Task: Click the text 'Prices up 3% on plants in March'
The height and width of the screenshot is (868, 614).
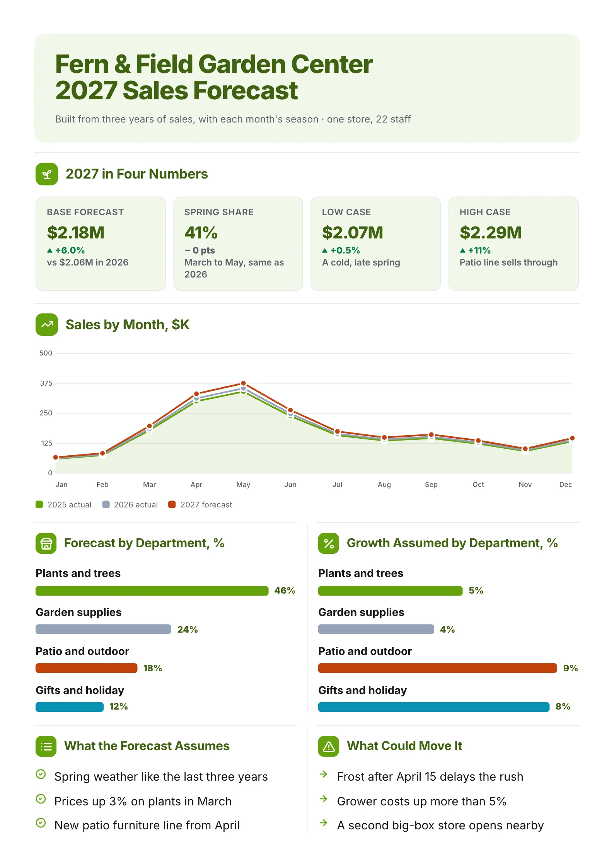Action: pyautogui.click(x=143, y=802)
